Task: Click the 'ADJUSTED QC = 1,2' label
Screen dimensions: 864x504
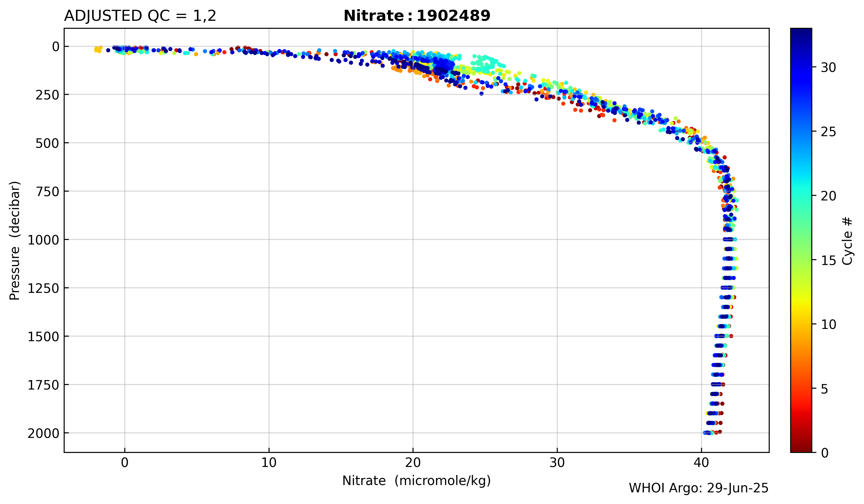Action: tap(140, 16)
